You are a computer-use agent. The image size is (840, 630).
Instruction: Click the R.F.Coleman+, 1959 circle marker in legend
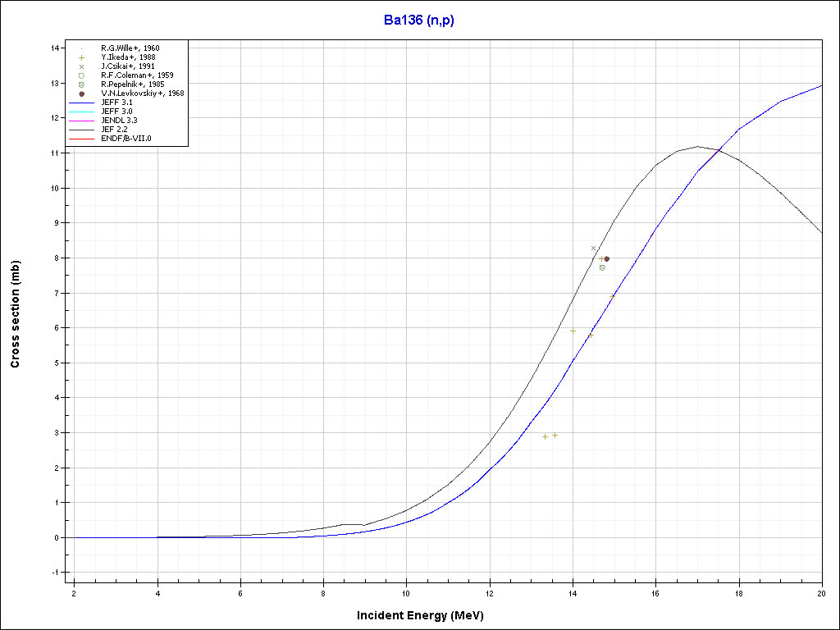point(82,75)
